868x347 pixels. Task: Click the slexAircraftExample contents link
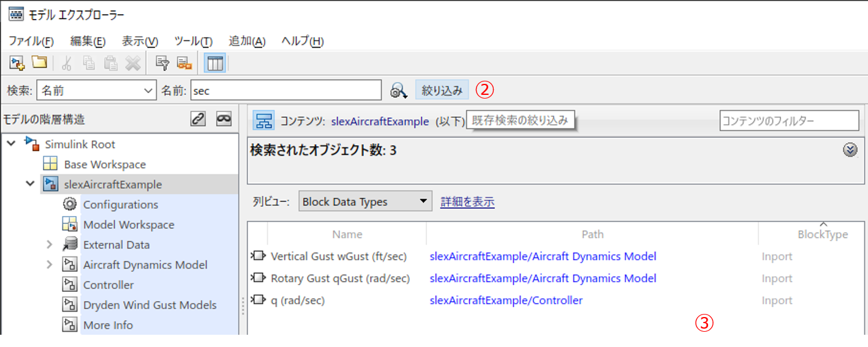click(380, 121)
